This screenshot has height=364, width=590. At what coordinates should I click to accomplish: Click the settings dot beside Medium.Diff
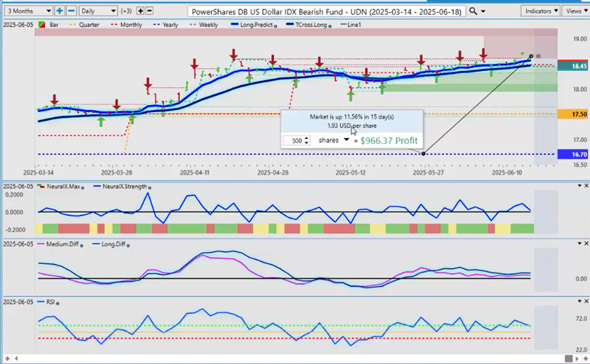(82, 246)
